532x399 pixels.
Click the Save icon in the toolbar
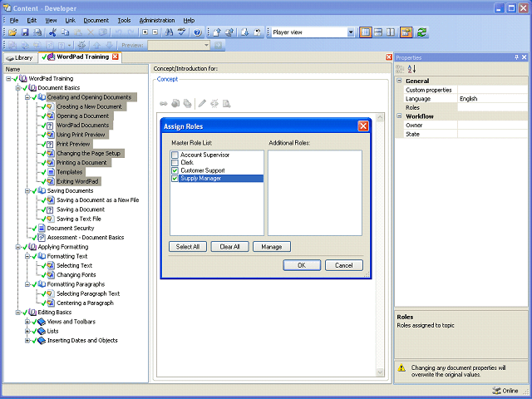[25, 32]
